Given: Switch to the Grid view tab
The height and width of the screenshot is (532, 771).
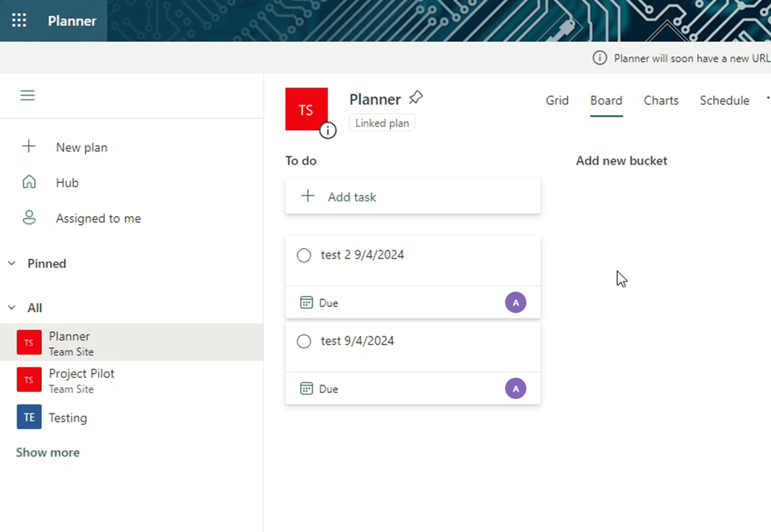Looking at the screenshot, I should coord(557,100).
